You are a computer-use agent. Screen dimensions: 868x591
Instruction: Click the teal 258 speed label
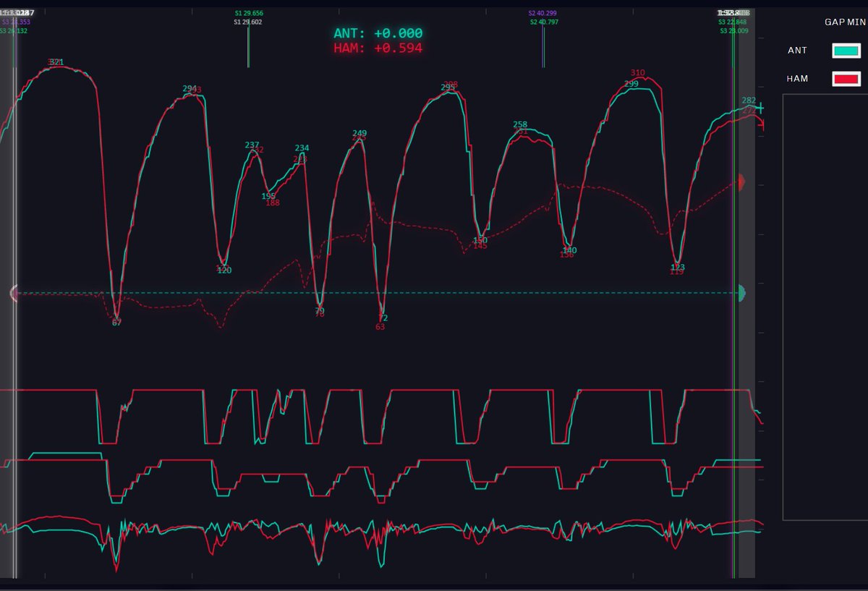[520, 125]
